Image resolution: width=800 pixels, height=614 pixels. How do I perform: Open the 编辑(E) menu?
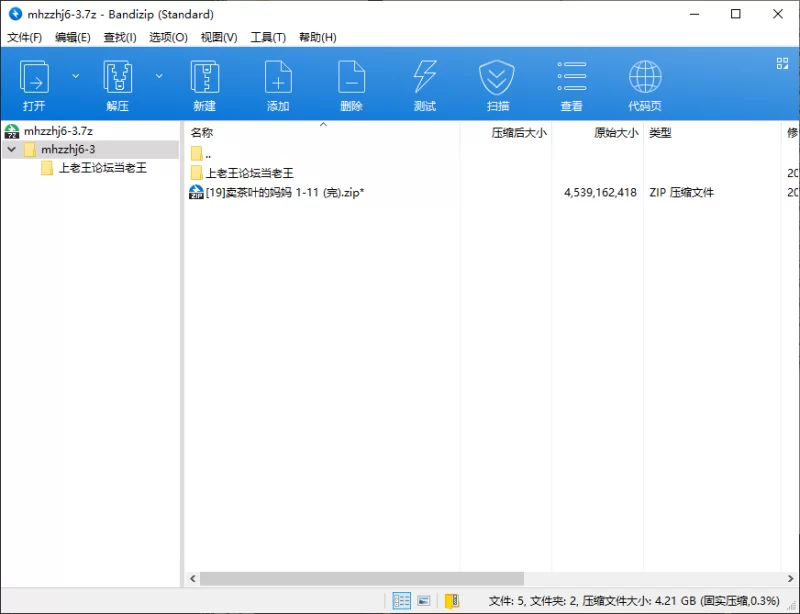click(72, 37)
